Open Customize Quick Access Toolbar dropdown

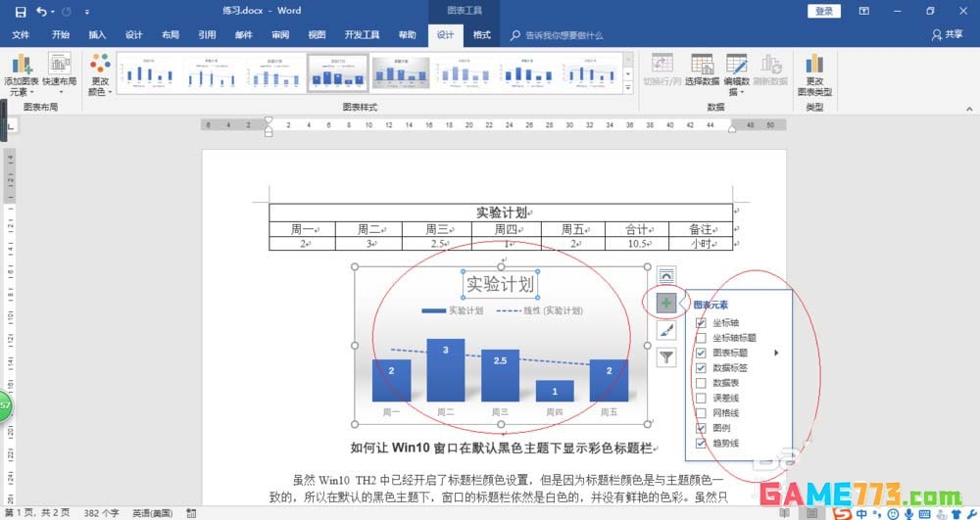(86, 11)
